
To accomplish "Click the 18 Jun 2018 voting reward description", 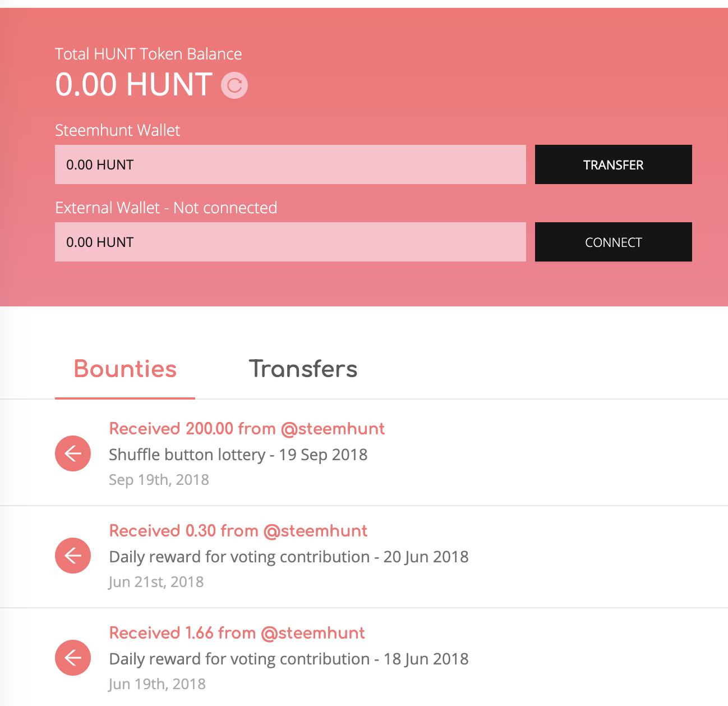I will [x=289, y=659].
